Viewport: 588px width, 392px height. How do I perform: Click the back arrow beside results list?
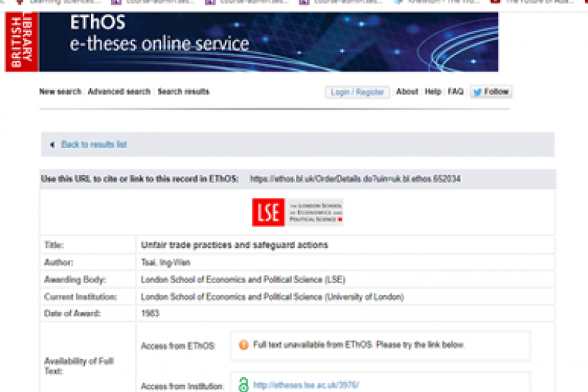point(52,145)
